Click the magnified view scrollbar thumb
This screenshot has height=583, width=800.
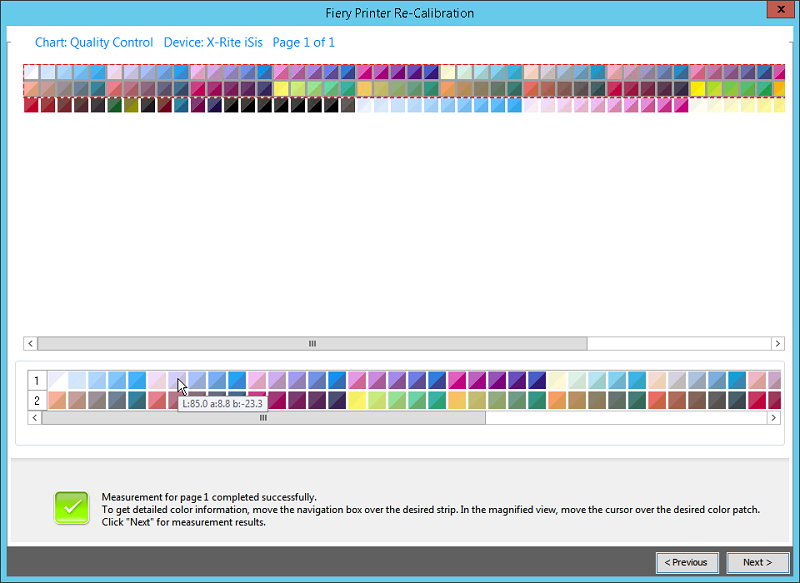pyautogui.click(x=263, y=418)
